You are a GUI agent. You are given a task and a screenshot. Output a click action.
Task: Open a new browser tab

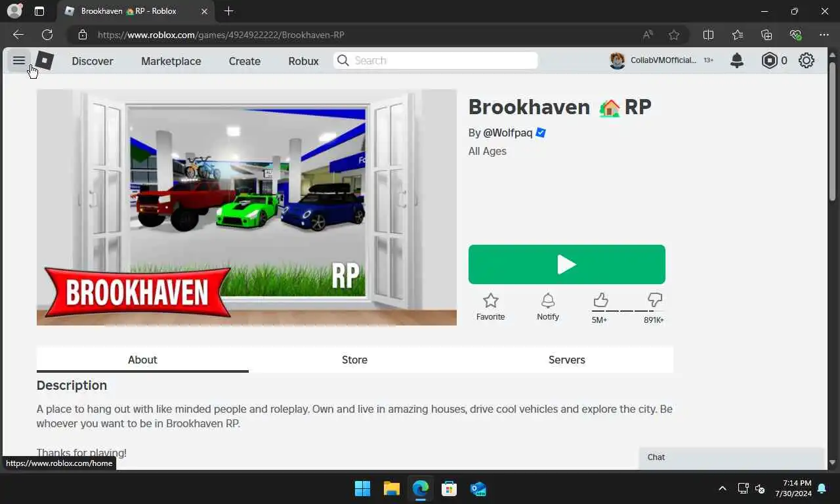coord(228,11)
